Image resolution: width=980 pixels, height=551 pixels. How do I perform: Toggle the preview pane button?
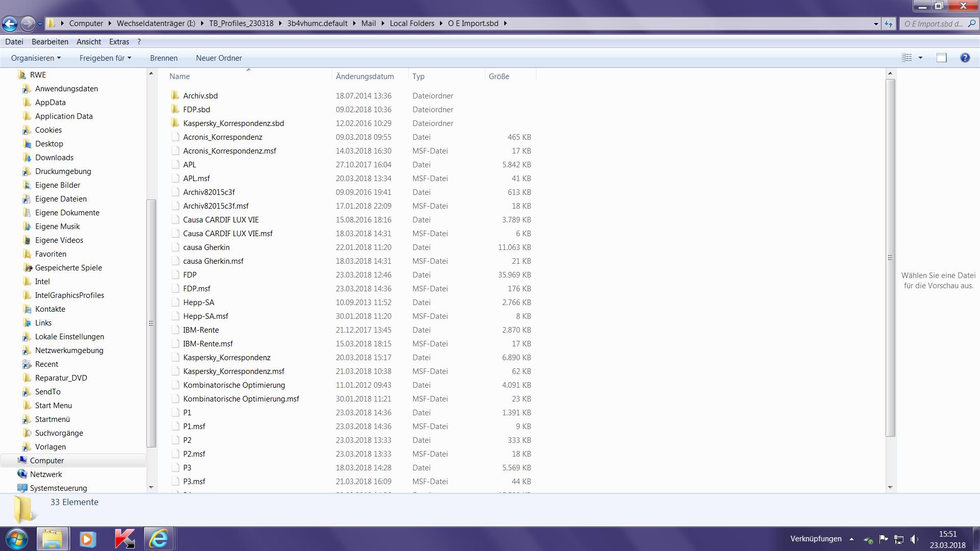coord(942,58)
